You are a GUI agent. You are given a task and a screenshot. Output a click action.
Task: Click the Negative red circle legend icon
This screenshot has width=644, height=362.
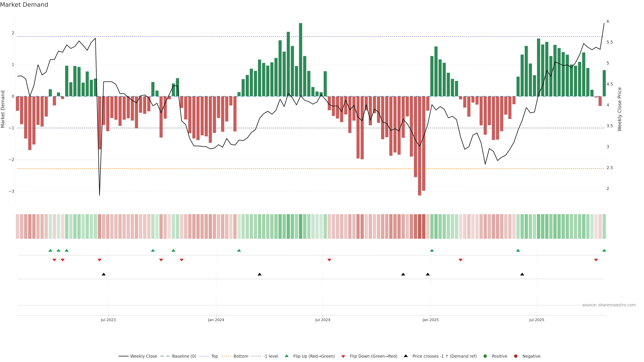(516, 356)
